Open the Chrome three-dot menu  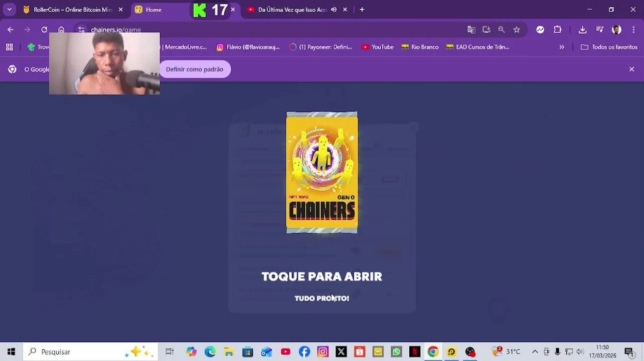[633, 30]
